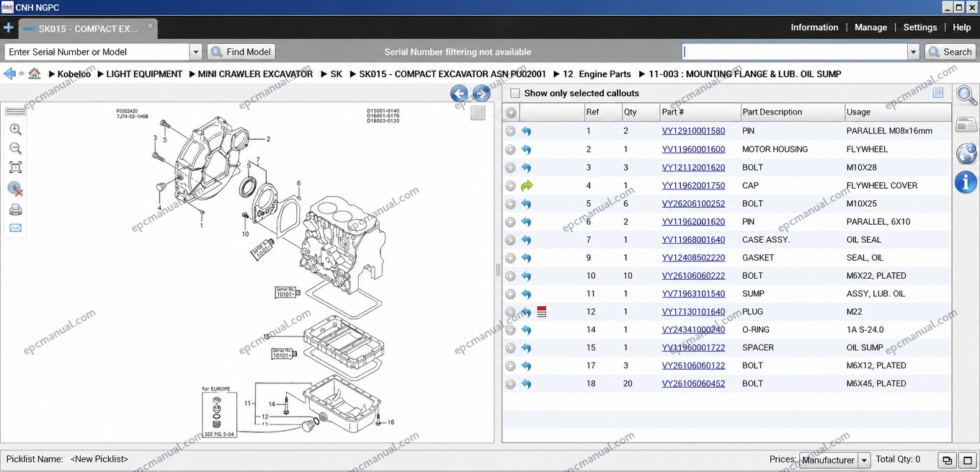Fit diagram to window icon
The width and height of the screenshot is (980, 472).
pos(15,168)
